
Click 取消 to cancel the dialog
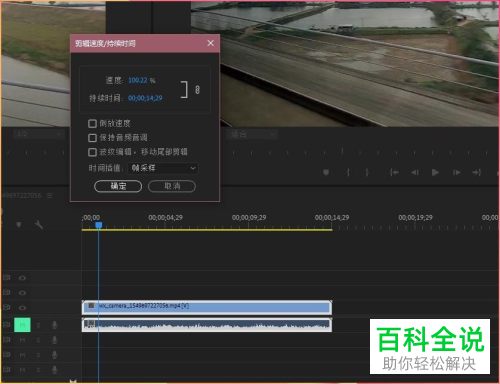[x=172, y=186]
